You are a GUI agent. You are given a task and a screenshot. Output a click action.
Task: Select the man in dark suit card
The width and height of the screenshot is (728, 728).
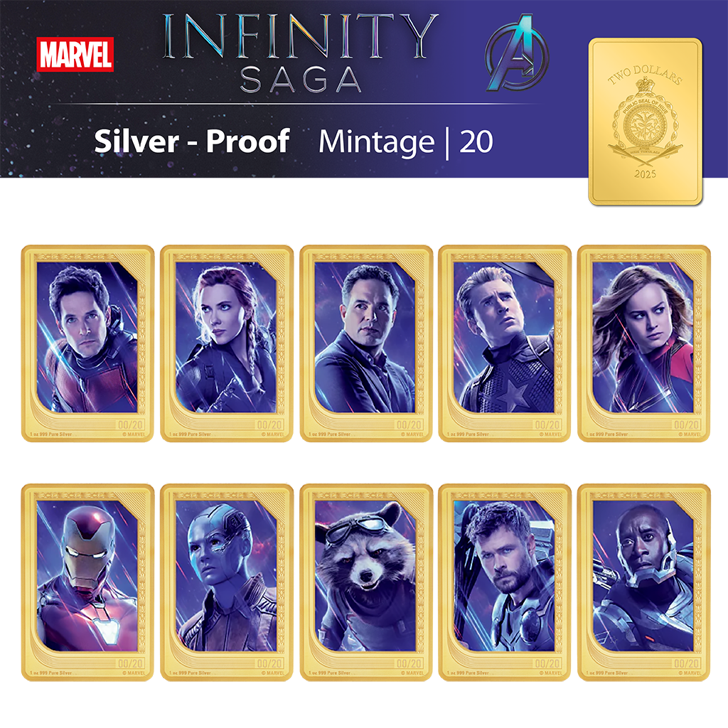click(366, 343)
